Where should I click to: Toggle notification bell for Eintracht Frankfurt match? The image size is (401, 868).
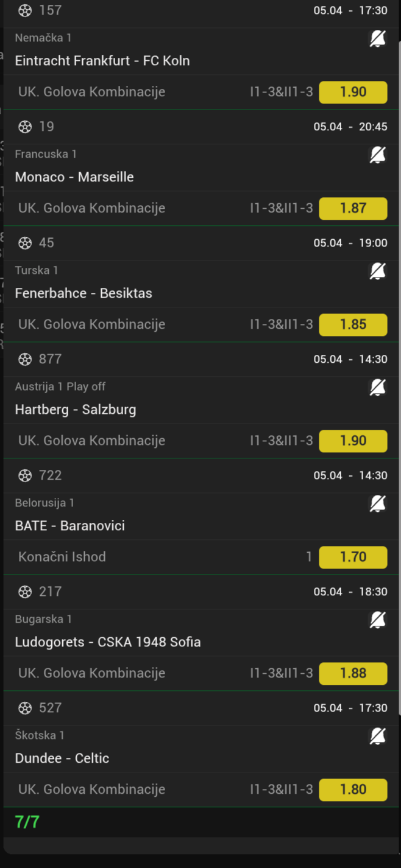coord(378,39)
